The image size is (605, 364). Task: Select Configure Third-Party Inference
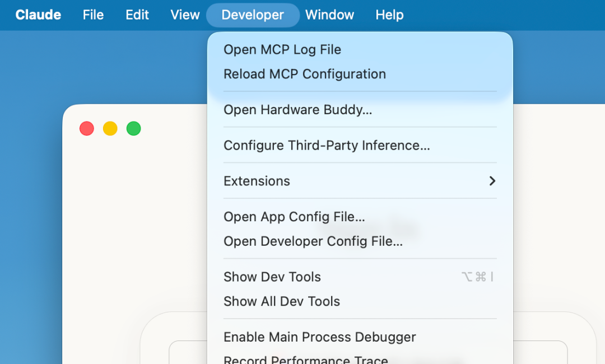pyautogui.click(x=327, y=146)
